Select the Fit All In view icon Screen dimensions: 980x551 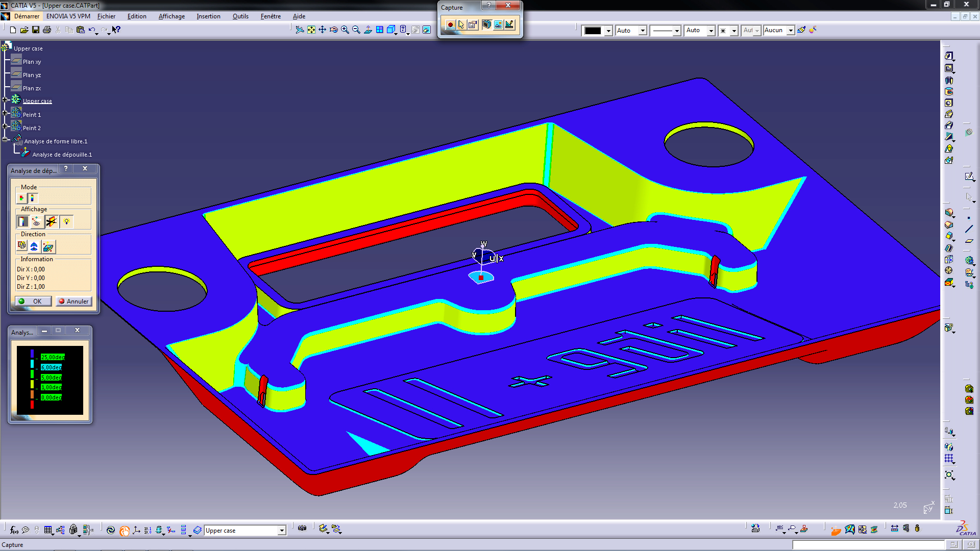(x=311, y=30)
